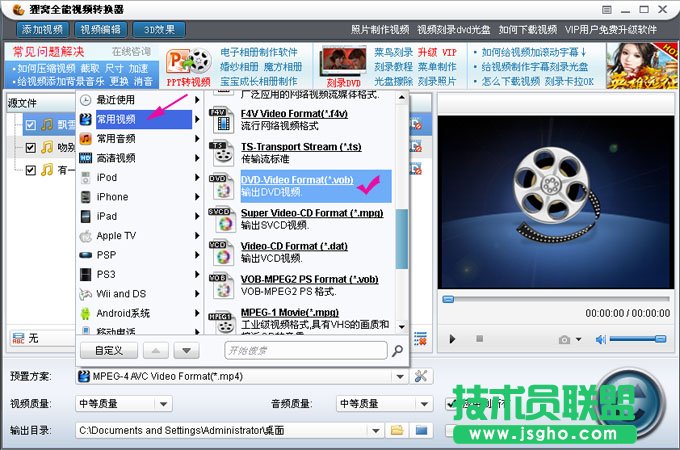680x450 pixels.
Task: Click the search magnifier icon in format menu
Action: click(398, 351)
